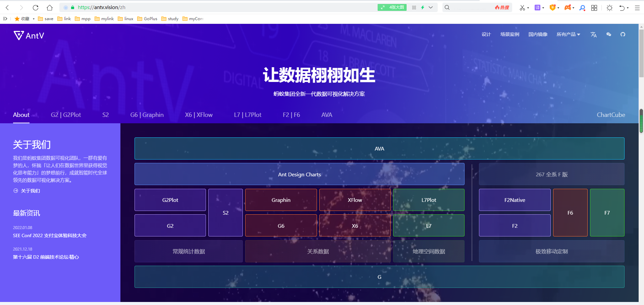Expand the undo history dropdown arrow
Image resolution: width=644 pixels, height=305 pixels.
(628, 8)
